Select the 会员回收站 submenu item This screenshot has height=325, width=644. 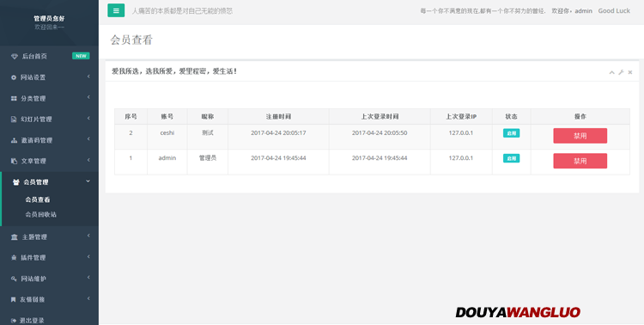coord(41,214)
